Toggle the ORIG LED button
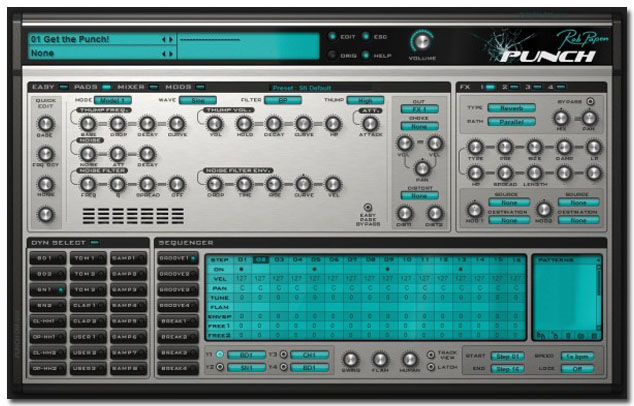Image resolution: width=634 pixels, height=406 pixels. (x=332, y=55)
